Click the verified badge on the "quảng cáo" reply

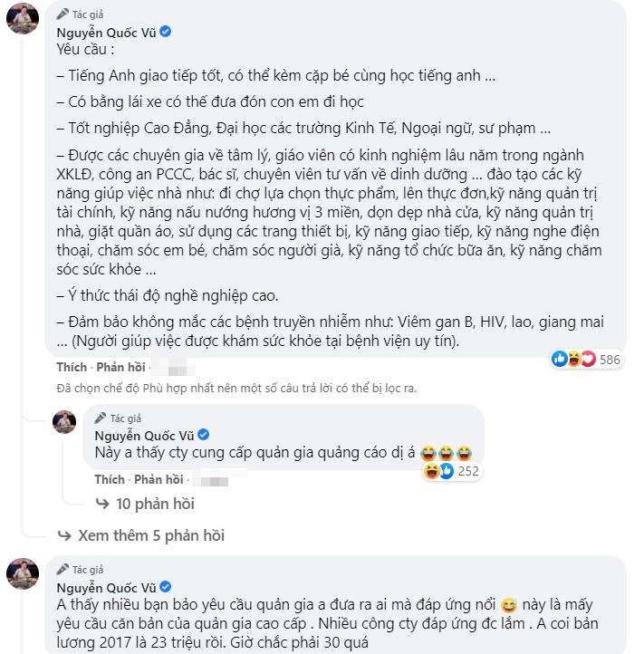[x=205, y=435]
